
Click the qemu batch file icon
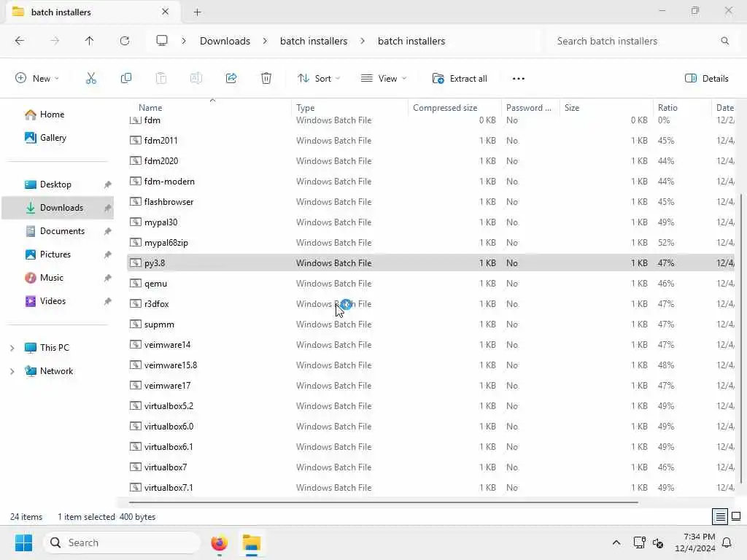(136, 284)
